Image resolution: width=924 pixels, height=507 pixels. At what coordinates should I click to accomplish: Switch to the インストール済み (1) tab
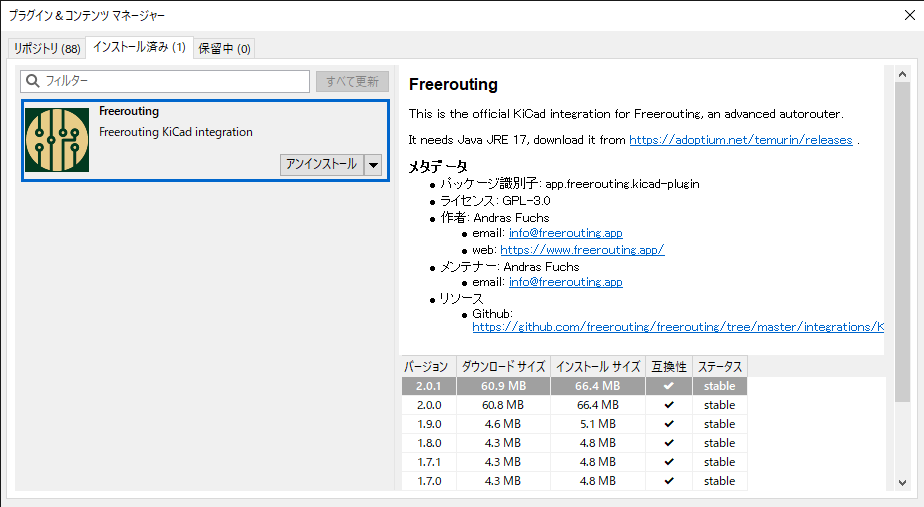pos(139,47)
